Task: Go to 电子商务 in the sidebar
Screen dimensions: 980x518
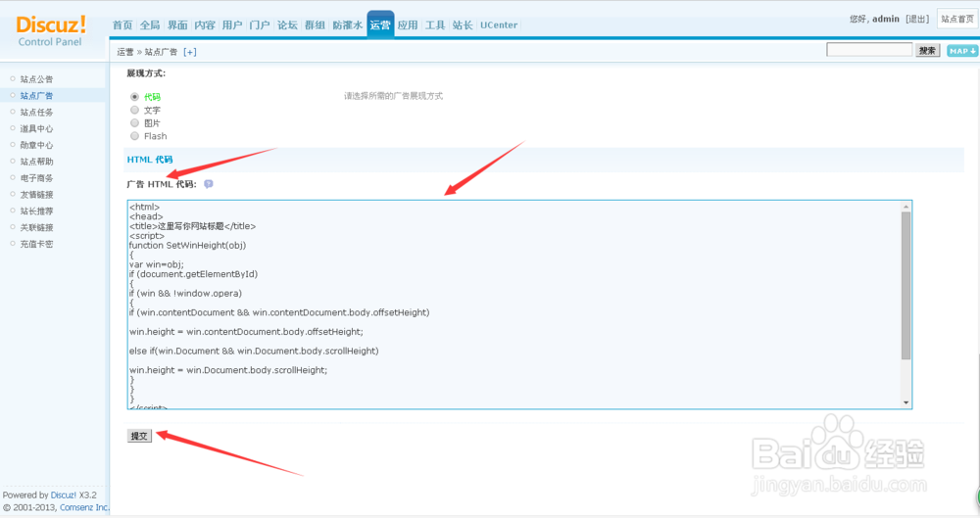Action: click(36, 178)
